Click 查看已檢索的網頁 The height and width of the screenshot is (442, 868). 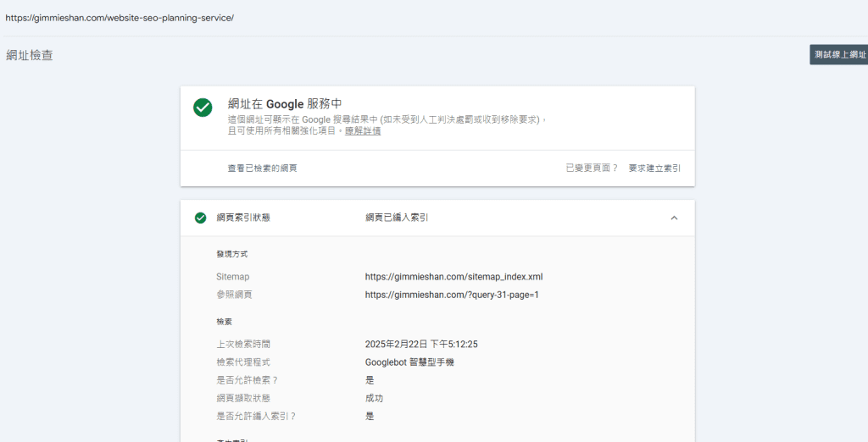[263, 169]
